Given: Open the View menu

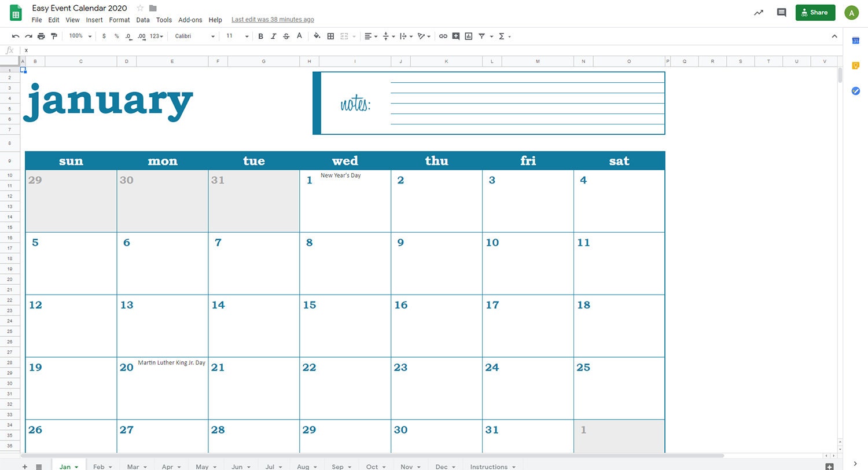Looking at the screenshot, I should point(72,20).
